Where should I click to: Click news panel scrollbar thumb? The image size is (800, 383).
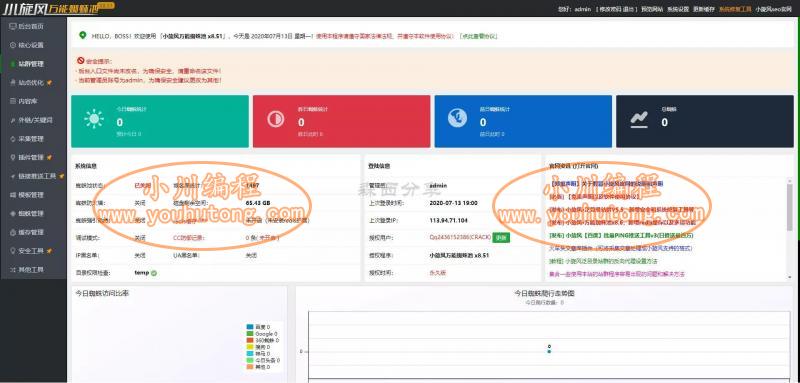coord(790,207)
